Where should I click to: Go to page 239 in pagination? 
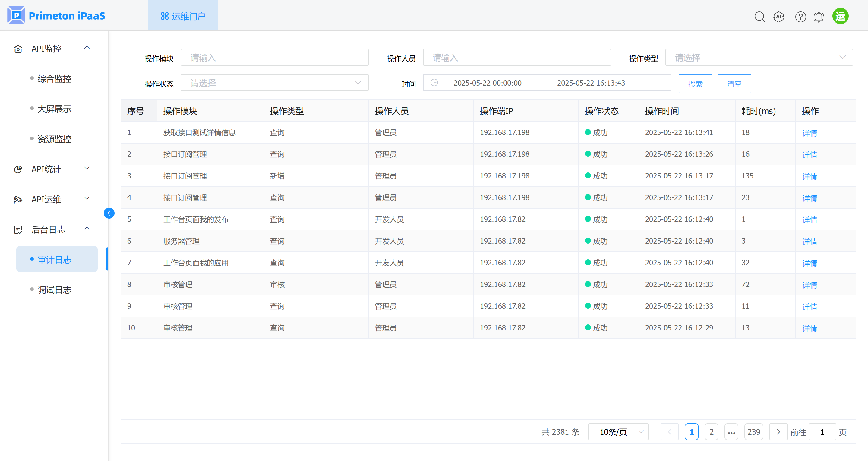pos(753,432)
